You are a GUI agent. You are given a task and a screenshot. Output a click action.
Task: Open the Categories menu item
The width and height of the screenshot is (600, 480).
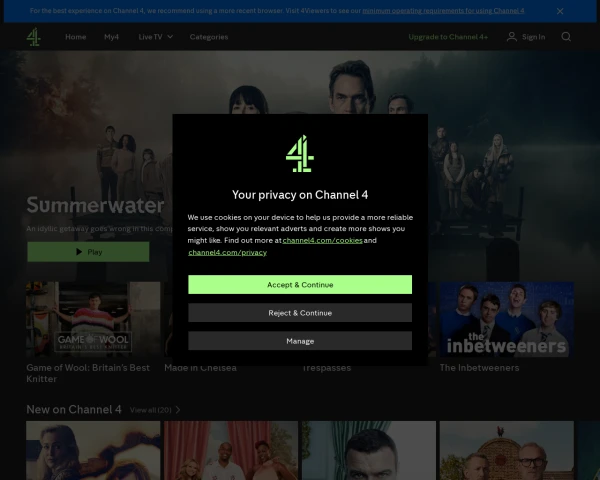coord(209,37)
